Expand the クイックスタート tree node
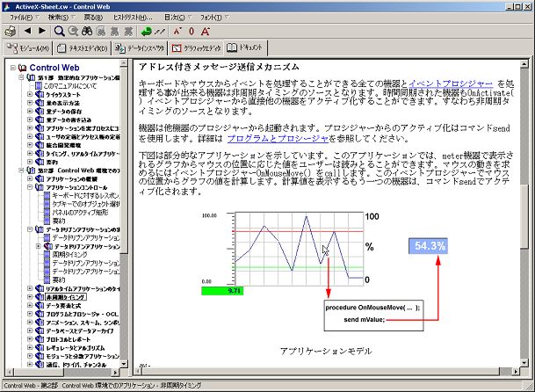 30,95
